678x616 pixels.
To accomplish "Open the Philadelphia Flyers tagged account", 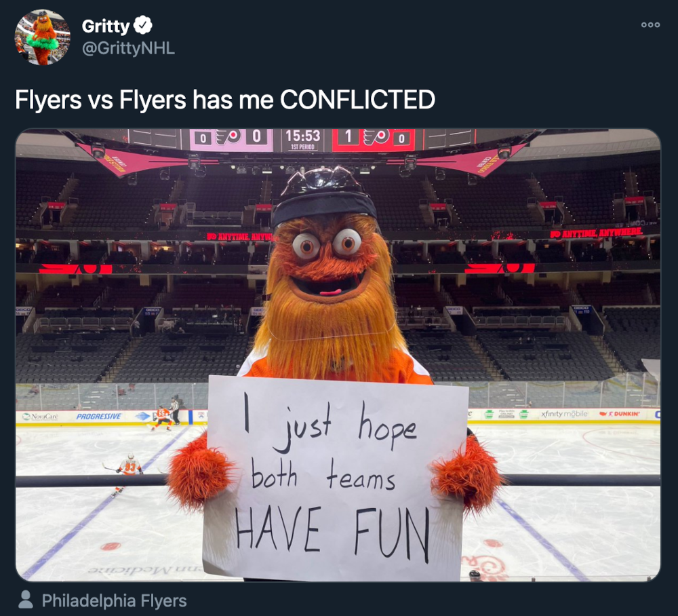I will (114, 601).
